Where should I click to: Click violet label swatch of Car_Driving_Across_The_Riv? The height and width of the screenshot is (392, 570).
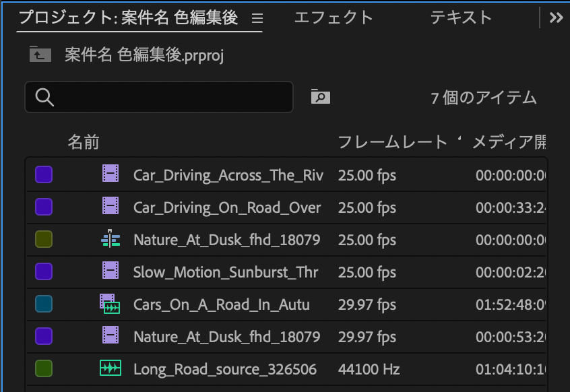[44, 175]
